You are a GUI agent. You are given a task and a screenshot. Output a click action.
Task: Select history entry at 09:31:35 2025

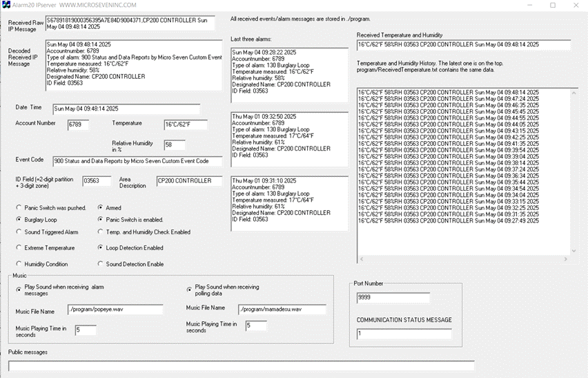point(449,214)
